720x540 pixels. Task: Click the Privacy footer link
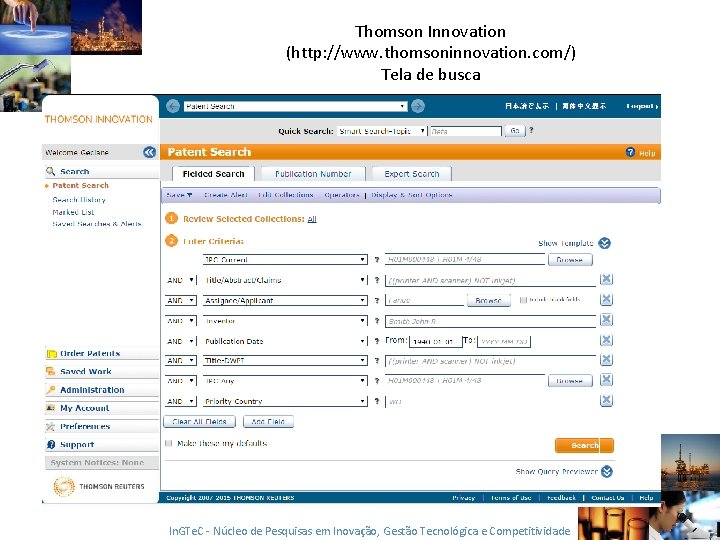click(x=464, y=497)
